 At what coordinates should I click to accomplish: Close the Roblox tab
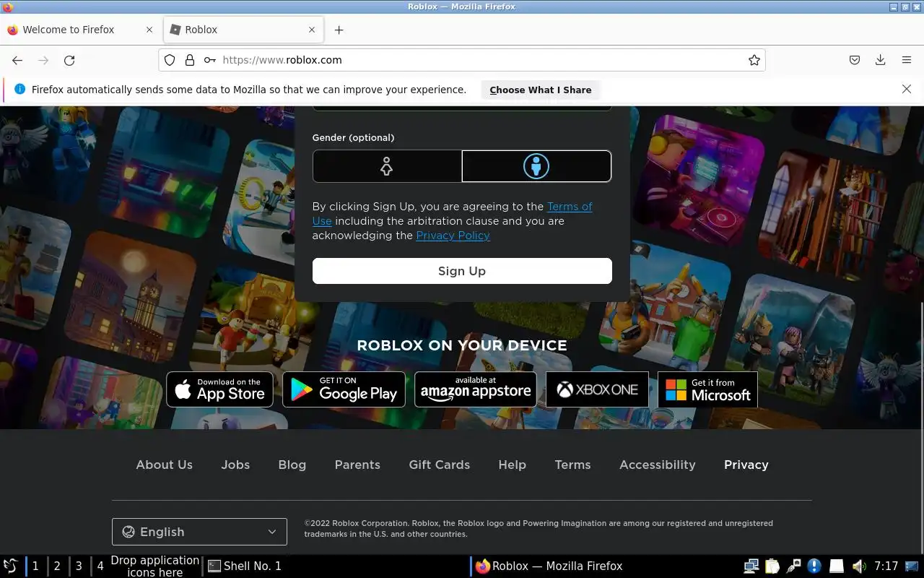312,30
